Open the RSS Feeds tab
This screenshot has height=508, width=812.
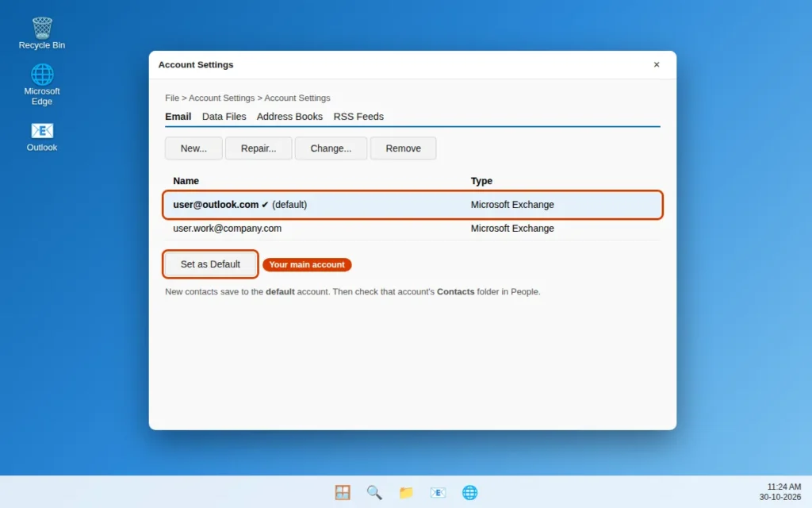click(358, 117)
